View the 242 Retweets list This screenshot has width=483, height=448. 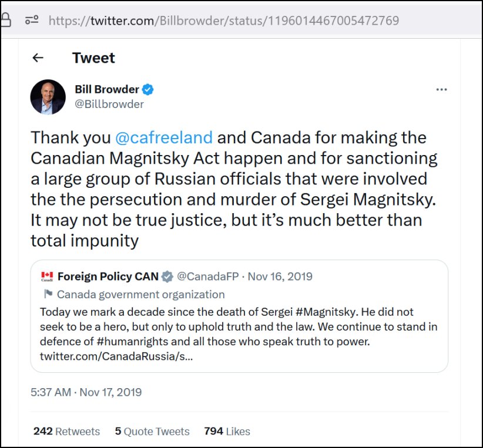point(66,431)
